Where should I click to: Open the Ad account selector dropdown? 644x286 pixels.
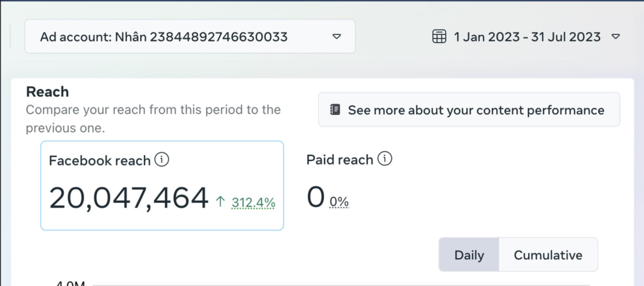coord(190,37)
